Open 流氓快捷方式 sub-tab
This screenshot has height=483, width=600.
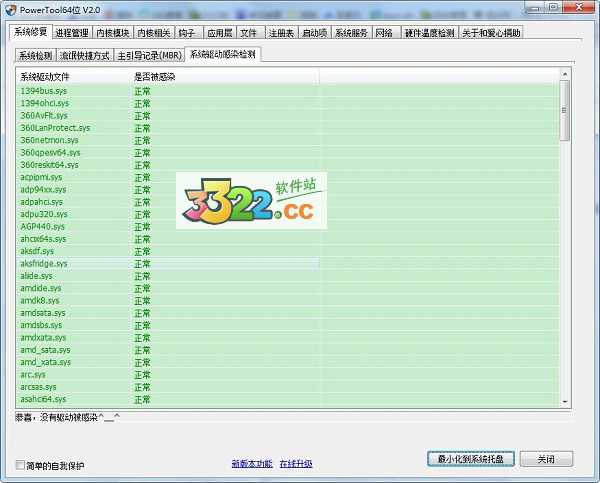point(85,56)
